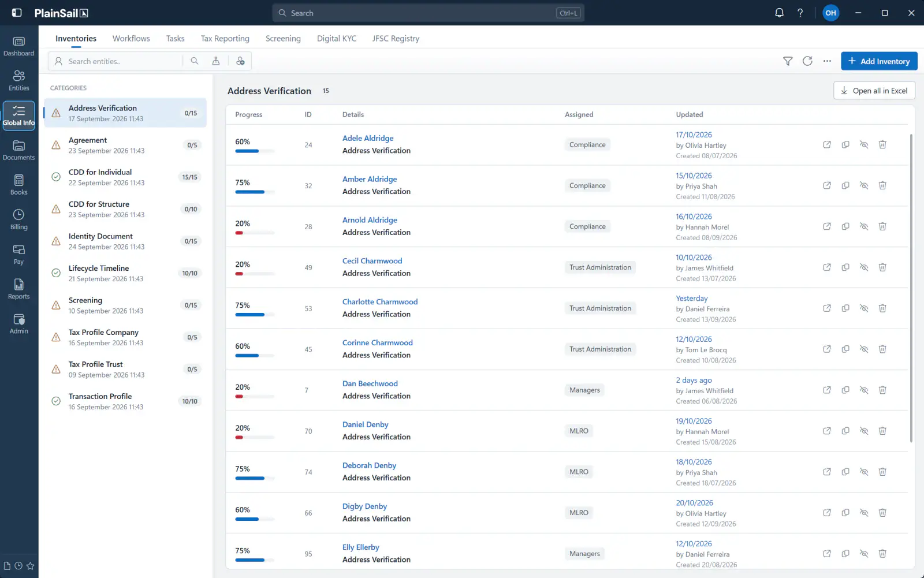Viewport: 924px width, 578px height.
Task: Click the entity search magnifier icon
Action: coord(195,61)
